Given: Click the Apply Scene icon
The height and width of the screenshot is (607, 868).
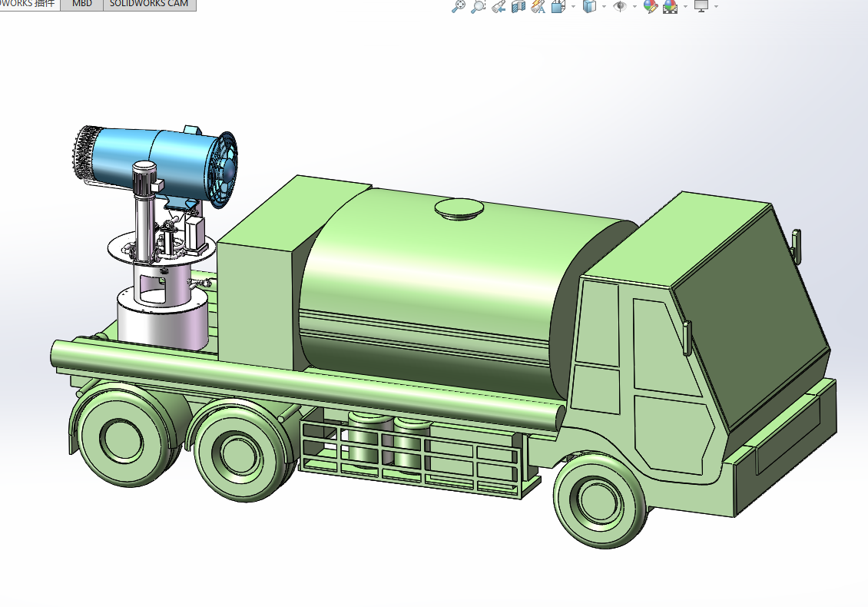Looking at the screenshot, I should pos(671,6).
